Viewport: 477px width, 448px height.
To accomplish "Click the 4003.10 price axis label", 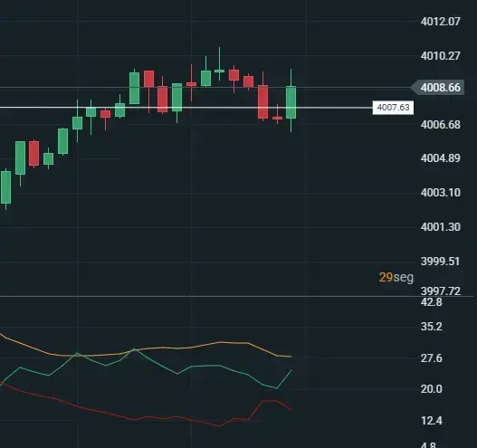I will click(x=441, y=193).
